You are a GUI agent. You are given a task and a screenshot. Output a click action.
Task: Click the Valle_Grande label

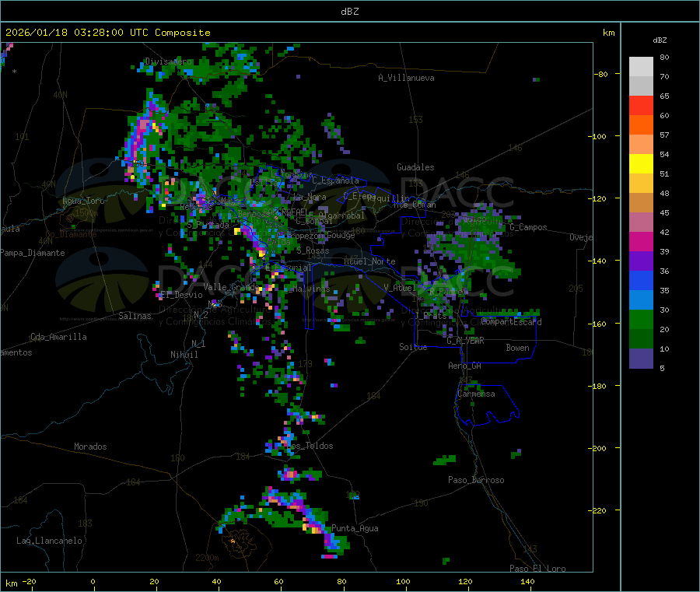(229, 287)
